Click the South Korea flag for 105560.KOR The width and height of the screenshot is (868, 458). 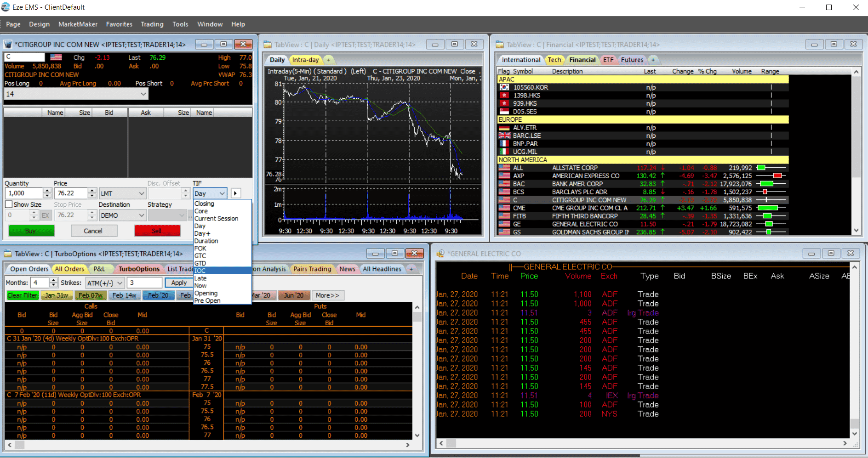click(x=504, y=87)
